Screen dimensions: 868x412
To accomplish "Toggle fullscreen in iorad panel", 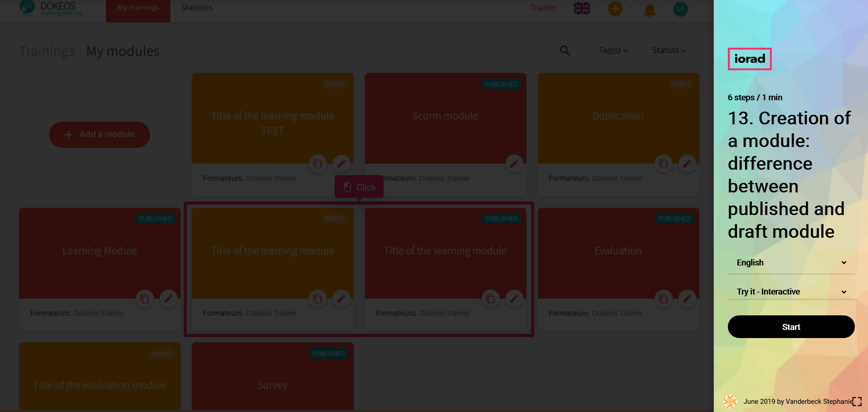I will [857, 402].
